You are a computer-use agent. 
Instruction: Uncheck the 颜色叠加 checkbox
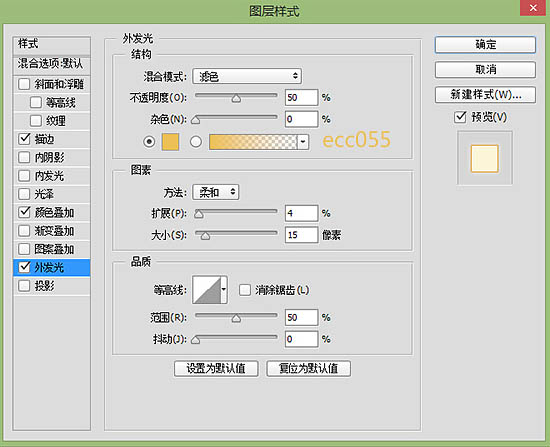point(24,212)
